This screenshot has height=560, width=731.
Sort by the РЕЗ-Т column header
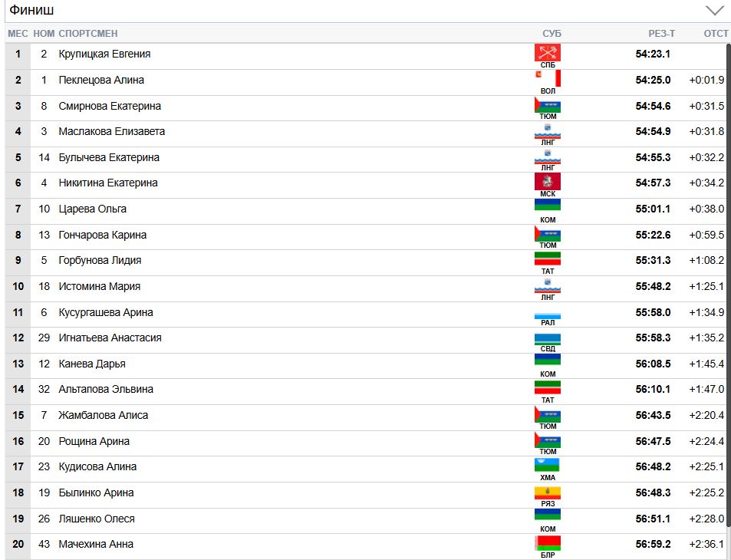pyautogui.click(x=661, y=34)
